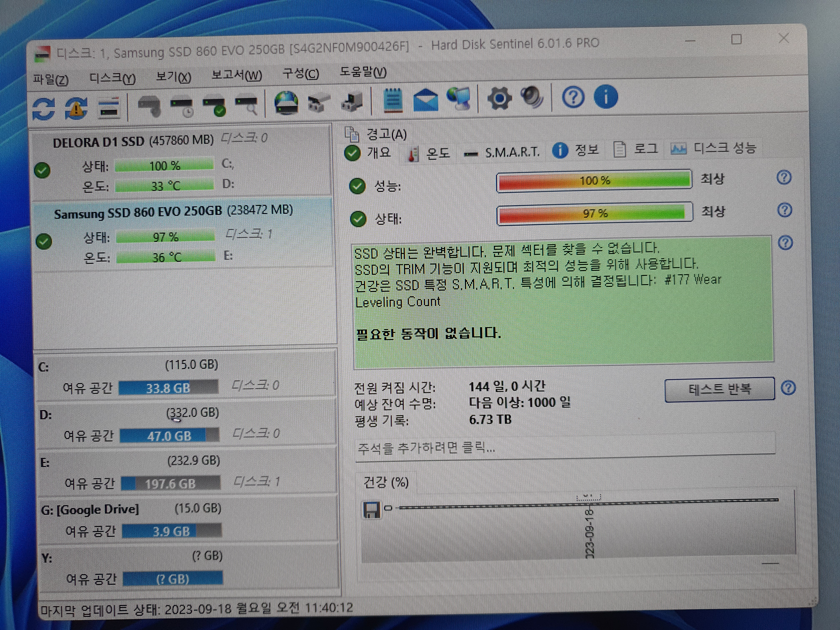Click the grey stethoscope-shaped disk test icon
This screenshot has height=630, width=840.
click(150, 106)
